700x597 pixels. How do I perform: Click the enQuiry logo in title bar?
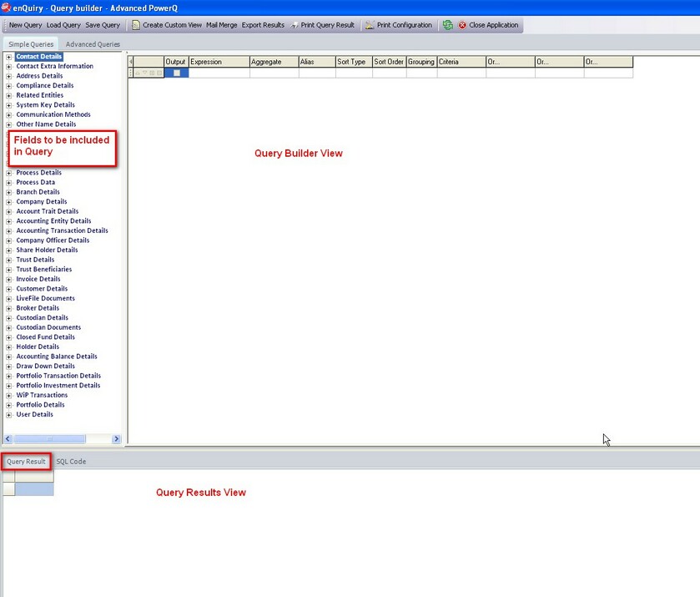[6, 8]
